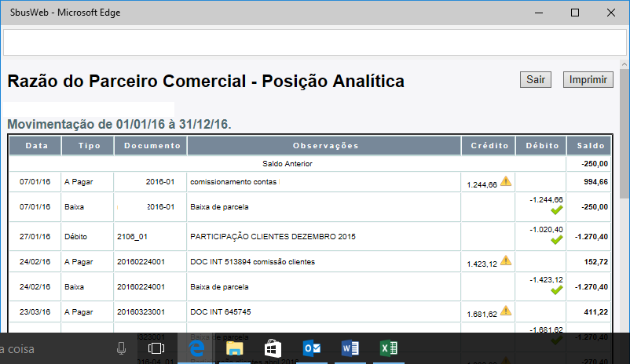Open File Explorer from the taskbar
The image size is (630, 364).
point(235,348)
